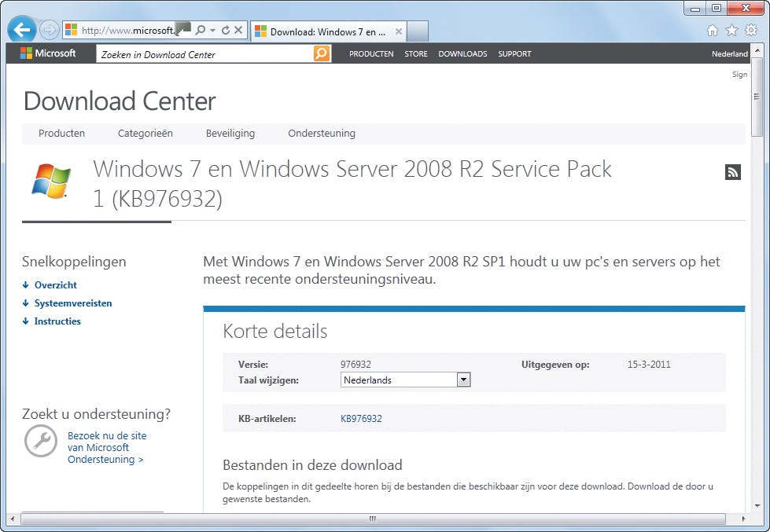Click the browser Back arrow button
The image size is (770, 532).
tap(22, 31)
